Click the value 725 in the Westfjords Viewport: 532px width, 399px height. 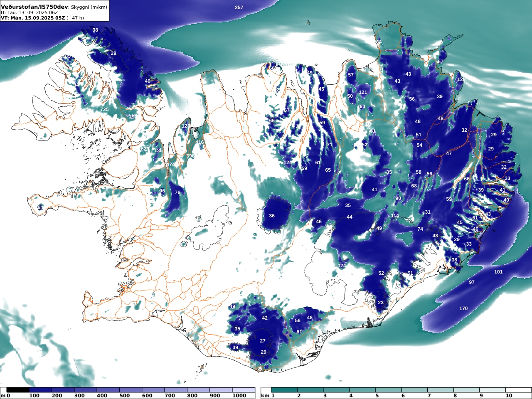[x=104, y=109]
